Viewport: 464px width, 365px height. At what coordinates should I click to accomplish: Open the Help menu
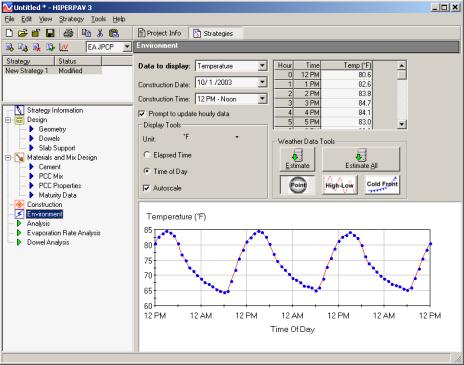click(x=119, y=19)
